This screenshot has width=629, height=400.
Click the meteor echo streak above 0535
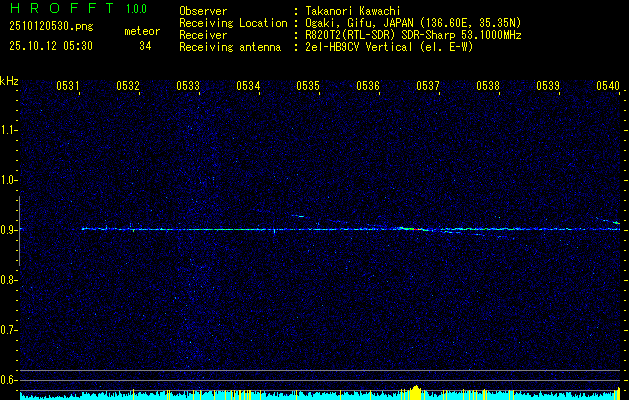pos(298,216)
